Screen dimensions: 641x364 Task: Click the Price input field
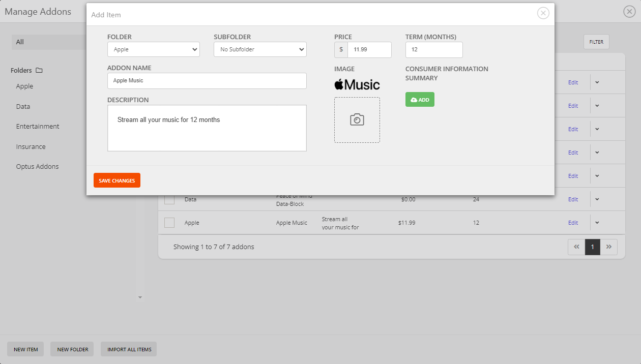point(369,50)
